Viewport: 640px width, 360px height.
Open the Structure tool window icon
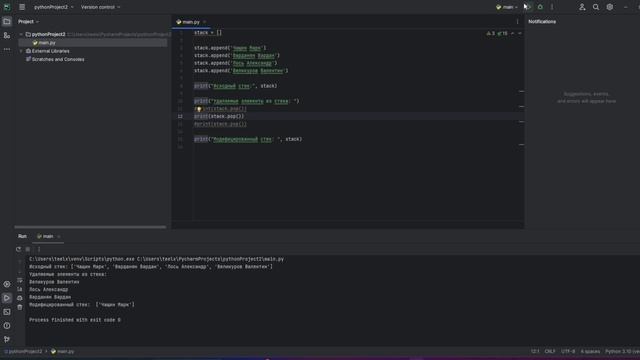[7, 36]
